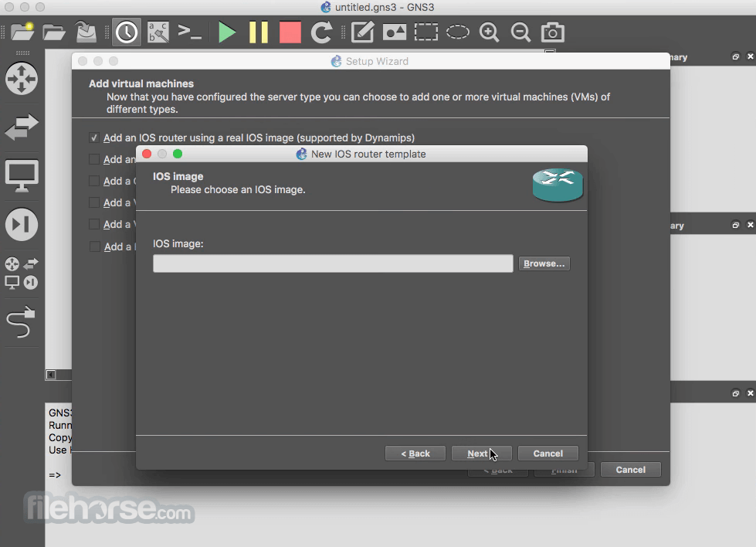This screenshot has width=756, height=547.
Task: Close the middle right dock panel
Action: click(x=751, y=226)
